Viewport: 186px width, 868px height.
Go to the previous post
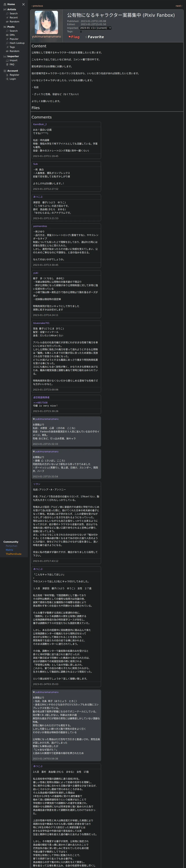pos(37,6)
